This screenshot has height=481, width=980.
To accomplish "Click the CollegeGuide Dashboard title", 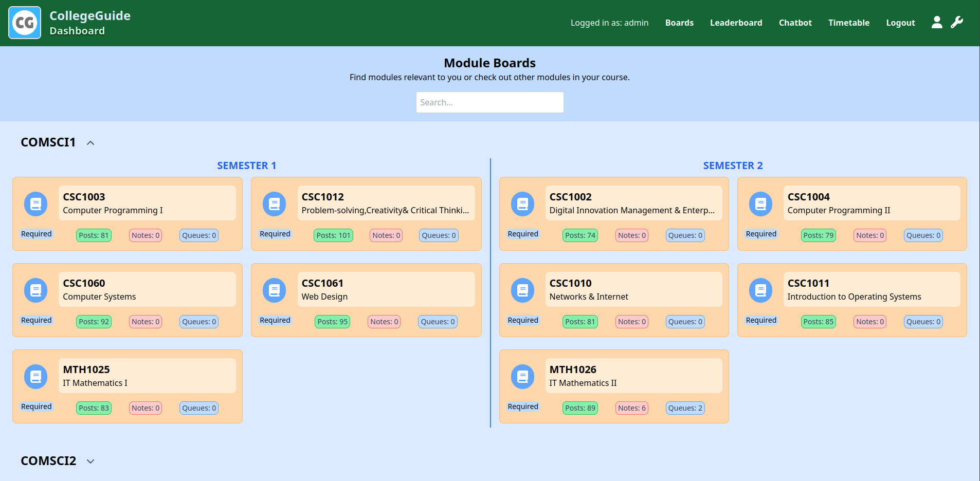I will 90,23.
